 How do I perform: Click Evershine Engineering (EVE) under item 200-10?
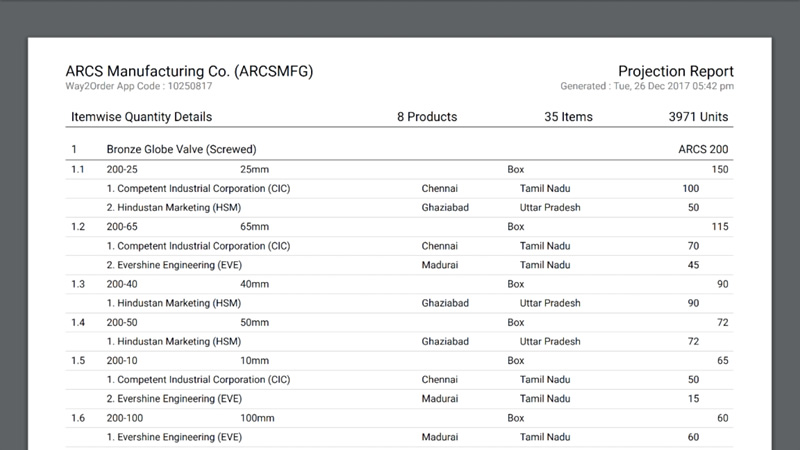point(174,399)
